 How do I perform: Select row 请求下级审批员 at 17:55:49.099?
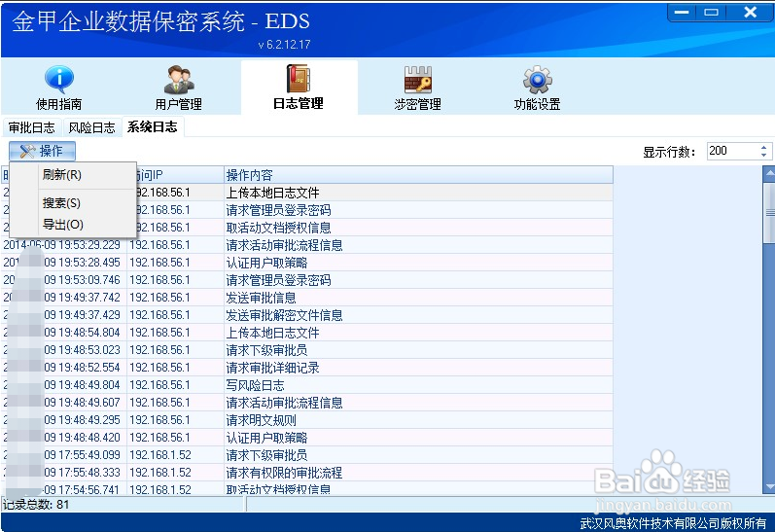(307, 455)
